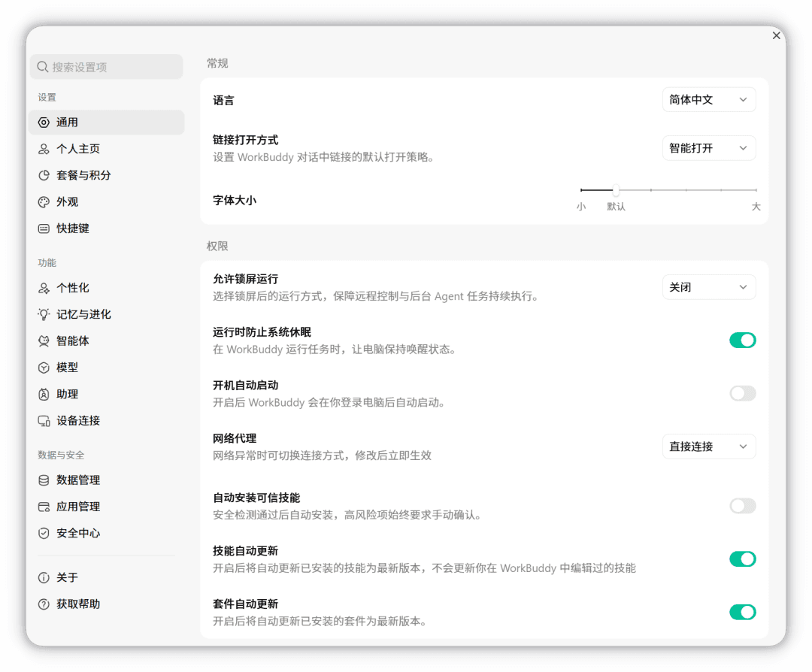This screenshot has height=672, width=812.
Task: Click the 助理 assistant icon
Action: point(44,394)
